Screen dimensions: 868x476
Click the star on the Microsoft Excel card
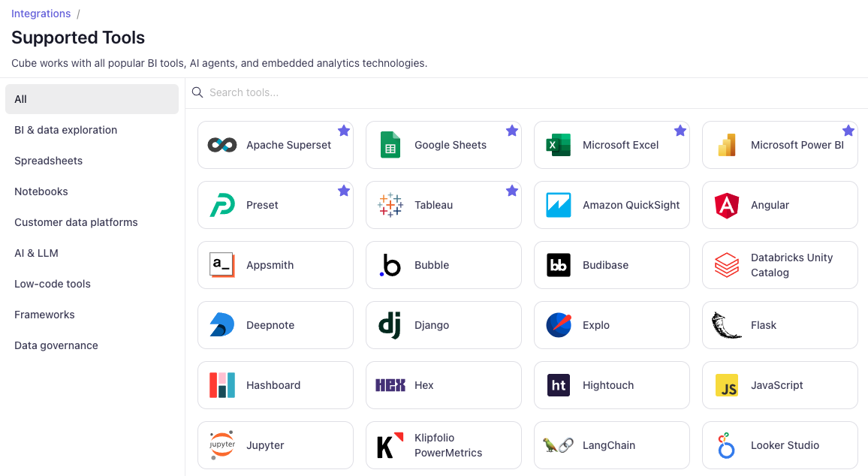[x=680, y=131]
